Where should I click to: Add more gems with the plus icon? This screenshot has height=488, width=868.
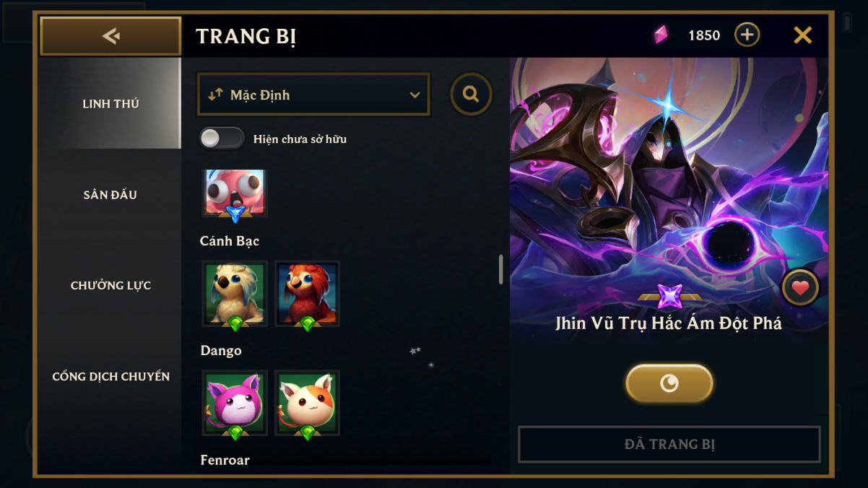tap(747, 35)
